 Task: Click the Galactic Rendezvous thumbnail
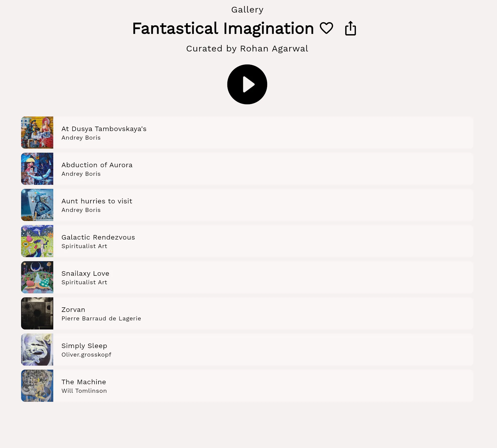[37, 241]
